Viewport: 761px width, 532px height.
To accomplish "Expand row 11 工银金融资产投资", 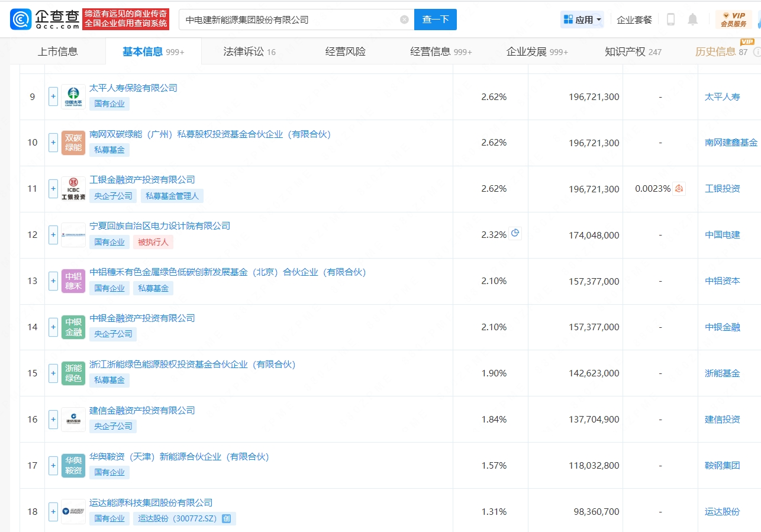I will point(53,189).
